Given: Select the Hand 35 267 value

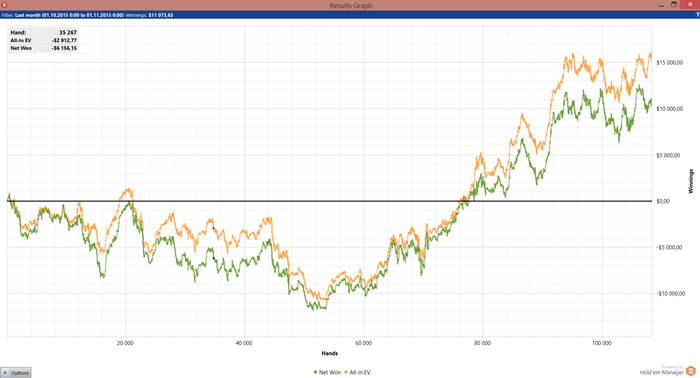Looking at the screenshot, I should tap(68, 33).
